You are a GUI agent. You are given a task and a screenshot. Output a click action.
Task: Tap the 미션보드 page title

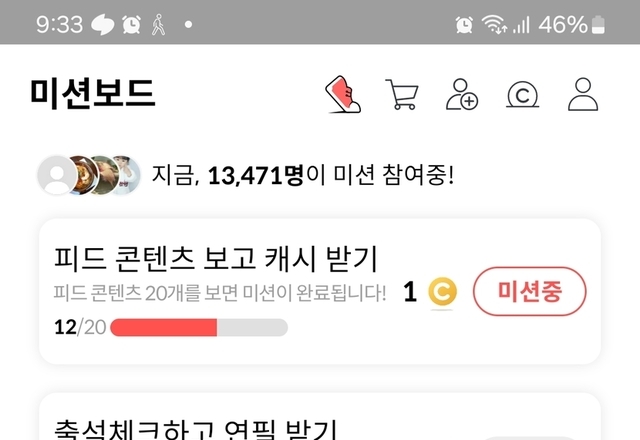tap(93, 94)
